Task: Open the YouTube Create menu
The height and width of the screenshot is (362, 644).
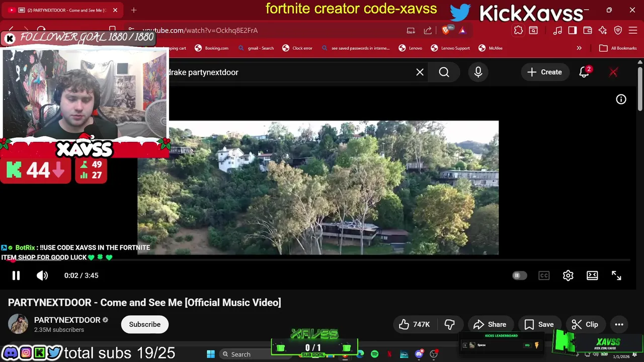Action: click(x=544, y=72)
